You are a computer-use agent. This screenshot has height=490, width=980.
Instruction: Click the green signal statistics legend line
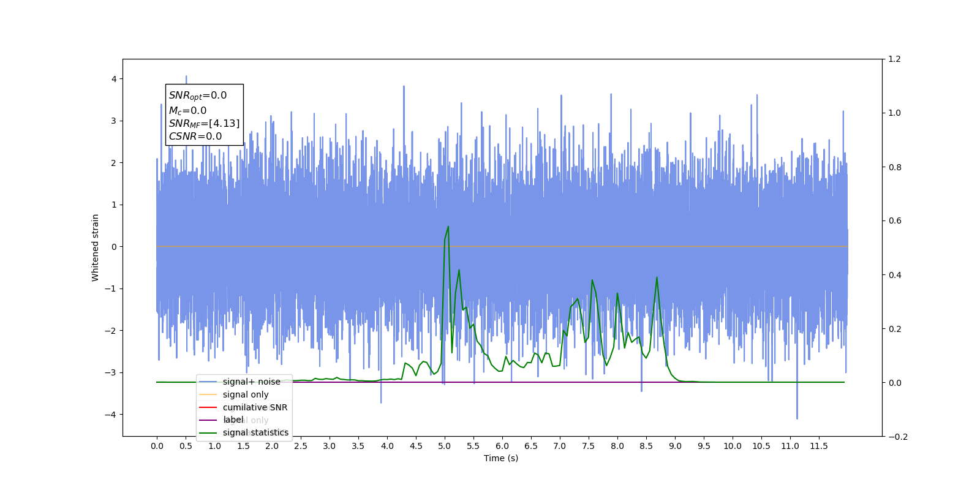pyautogui.click(x=208, y=432)
